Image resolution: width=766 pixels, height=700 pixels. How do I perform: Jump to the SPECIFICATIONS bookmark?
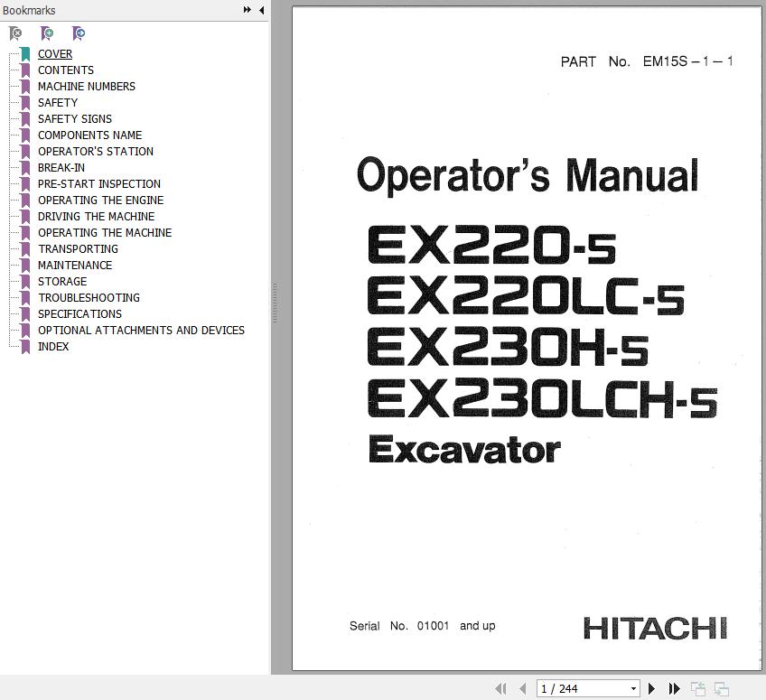click(79, 313)
